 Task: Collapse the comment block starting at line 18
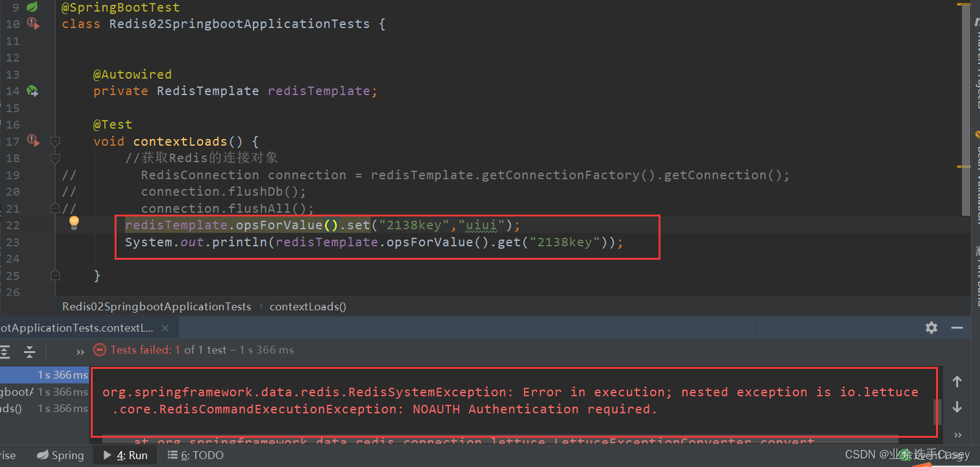click(x=55, y=158)
